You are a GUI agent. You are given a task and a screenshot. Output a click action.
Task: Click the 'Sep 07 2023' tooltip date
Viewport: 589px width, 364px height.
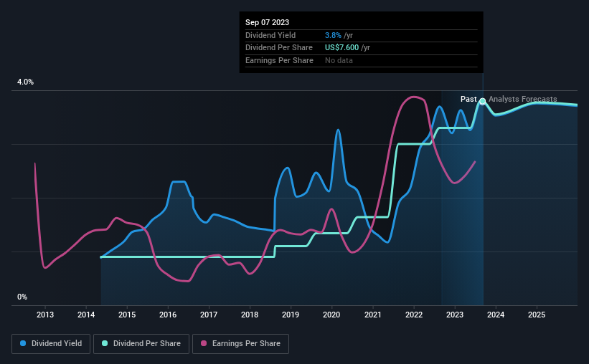click(267, 22)
